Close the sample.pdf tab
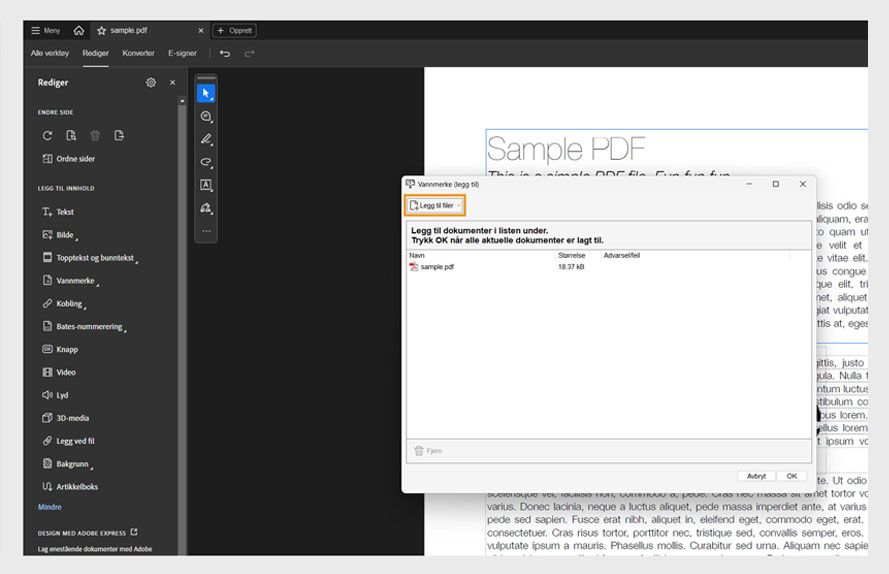 coord(201,31)
